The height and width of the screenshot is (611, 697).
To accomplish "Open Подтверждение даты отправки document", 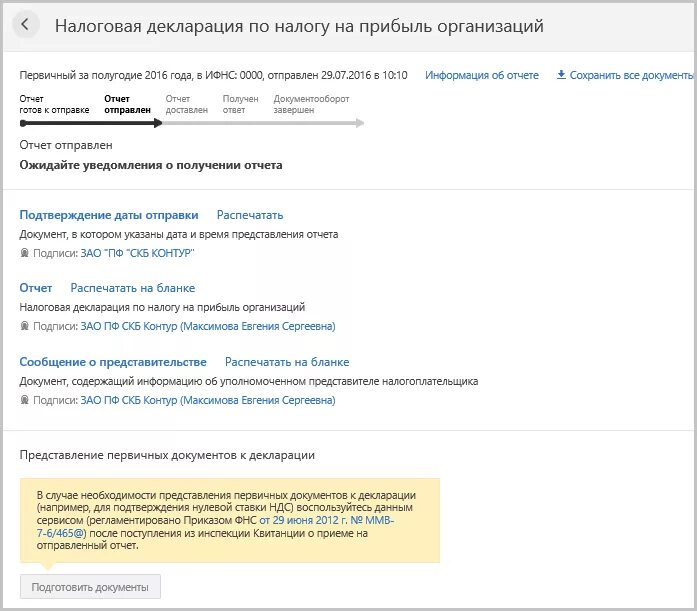I will (x=109, y=215).
